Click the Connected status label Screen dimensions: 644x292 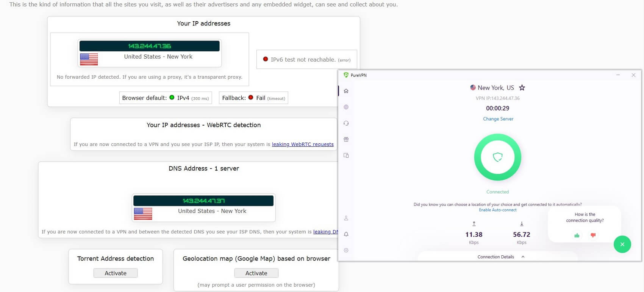point(497,192)
